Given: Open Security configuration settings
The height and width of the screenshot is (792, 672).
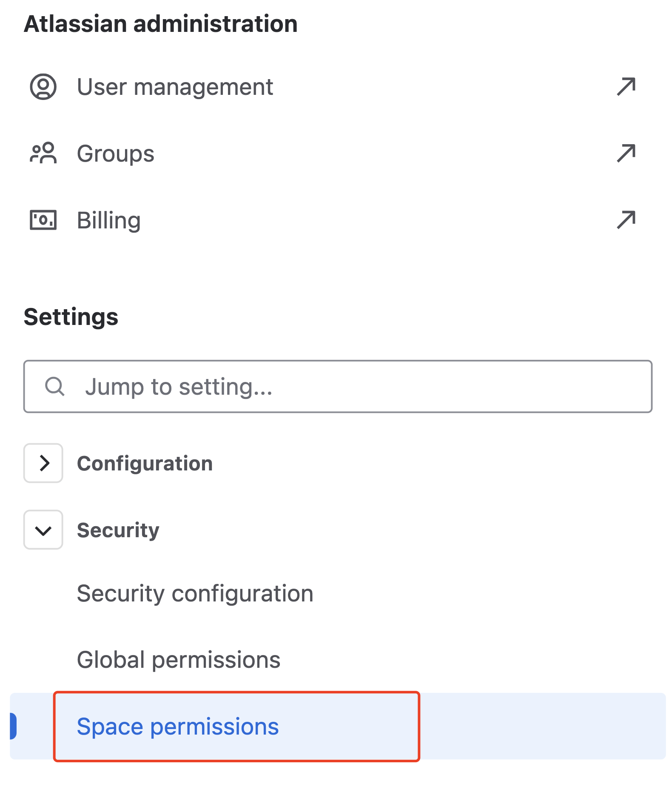Looking at the screenshot, I should click(x=195, y=593).
